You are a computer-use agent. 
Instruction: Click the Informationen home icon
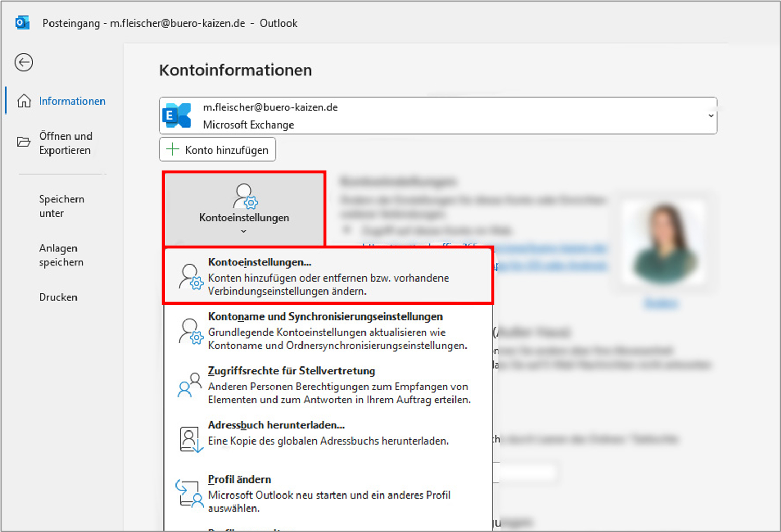tap(24, 101)
